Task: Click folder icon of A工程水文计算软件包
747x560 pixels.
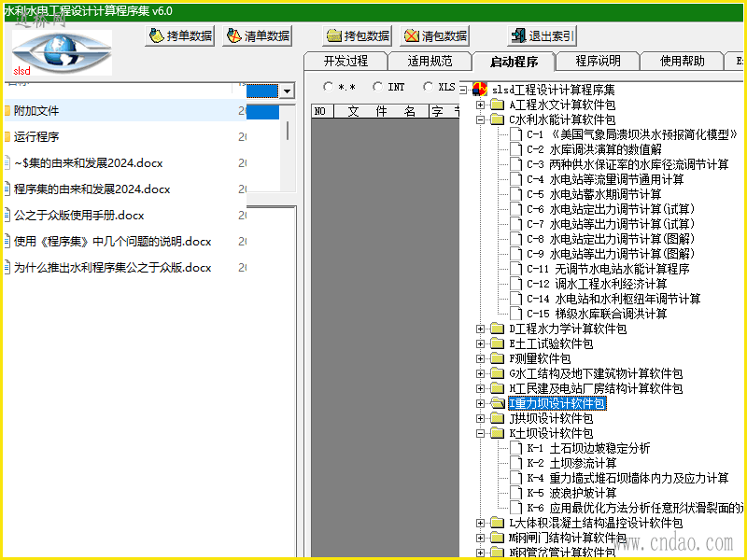Action: tap(498, 105)
